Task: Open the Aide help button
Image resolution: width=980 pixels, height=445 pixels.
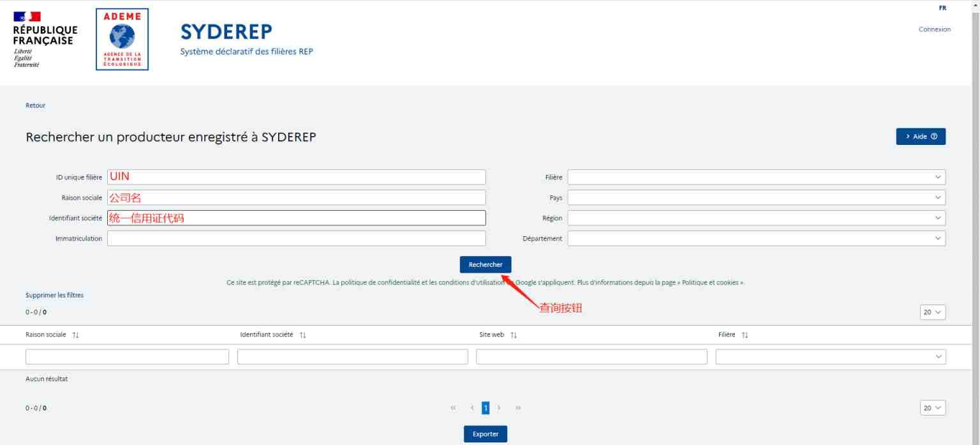Action: [x=921, y=137]
